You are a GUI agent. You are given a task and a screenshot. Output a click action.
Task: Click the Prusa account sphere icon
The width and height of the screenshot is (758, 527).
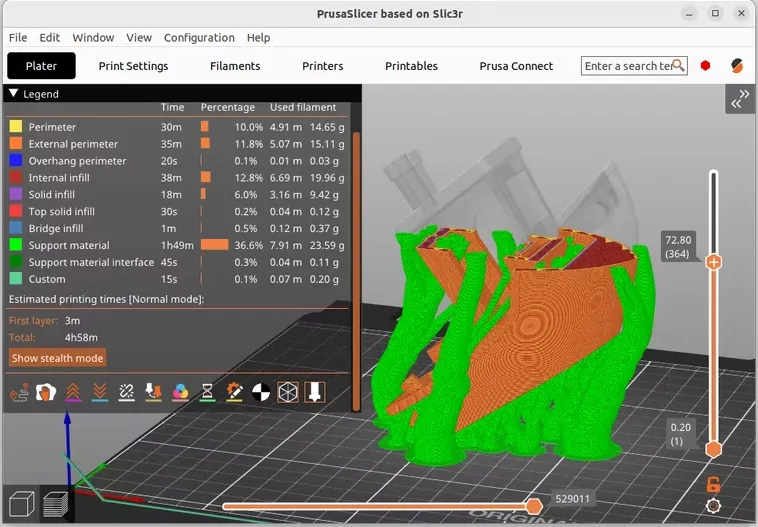(x=737, y=66)
